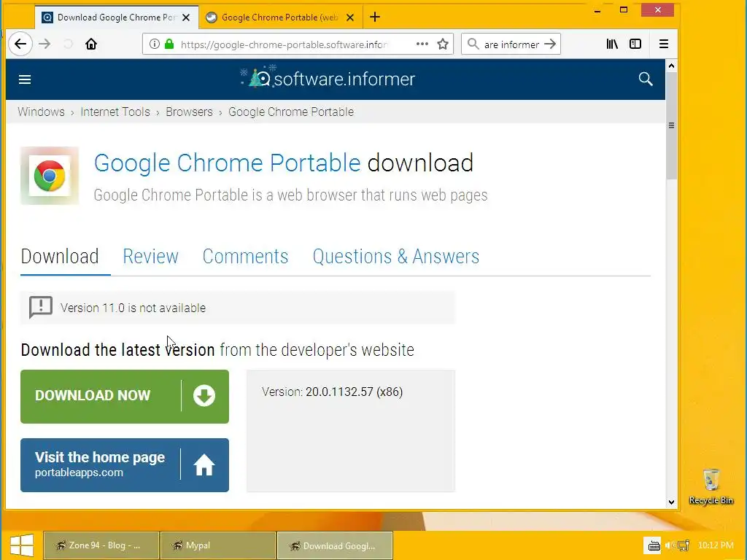
Task: Follow the Internet Tools breadcrumb link
Action: [x=115, y=112]
